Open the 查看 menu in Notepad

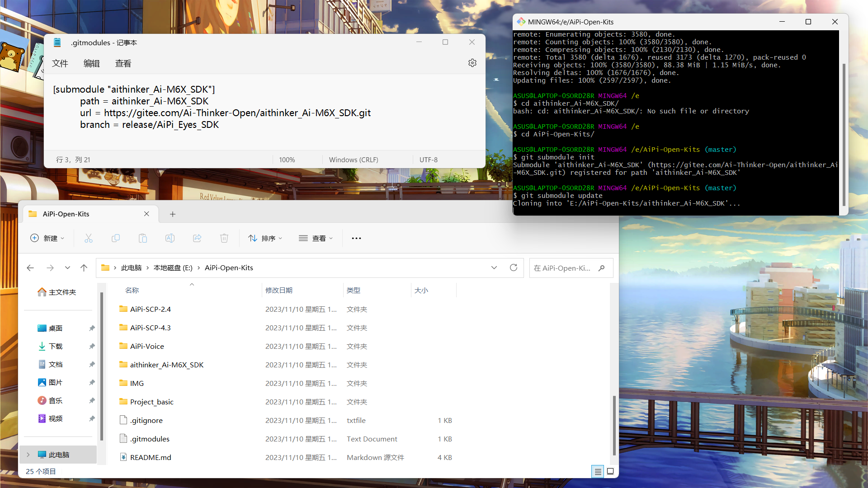123,63
